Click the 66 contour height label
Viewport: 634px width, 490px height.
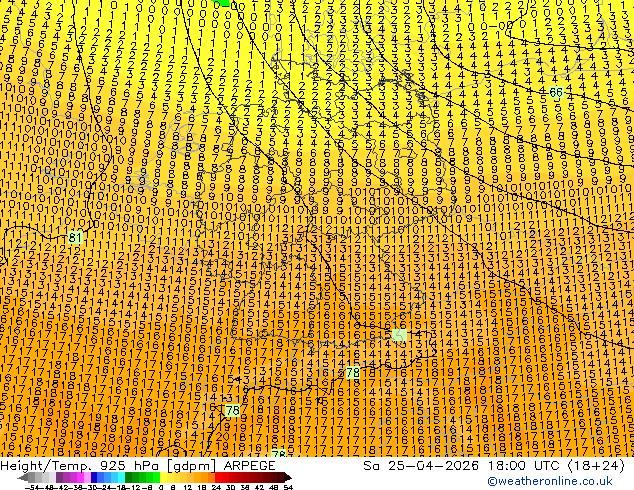556,93
